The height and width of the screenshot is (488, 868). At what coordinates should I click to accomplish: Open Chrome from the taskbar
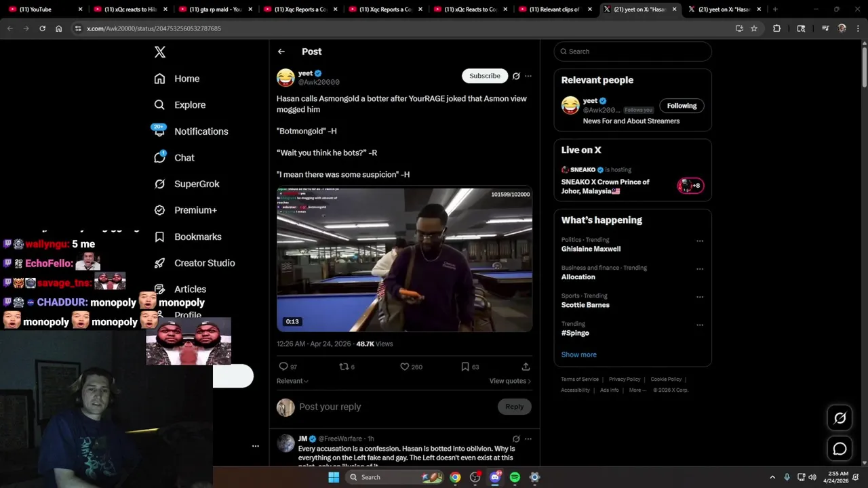tap(455, 477)
